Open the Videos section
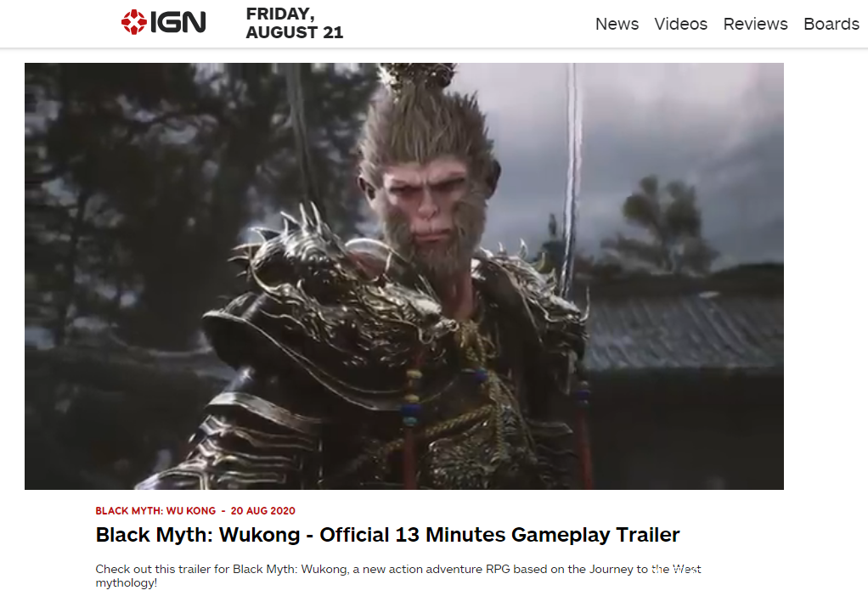 click(680, 24)
